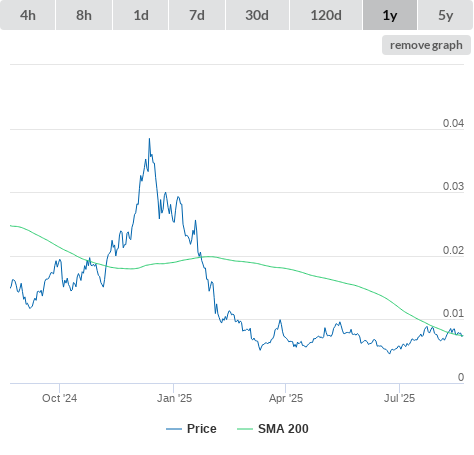Image resolution: width=474 pixels, height=455 pixels.
Task: Show the 30d price history
Action: [x=257, y=15]
